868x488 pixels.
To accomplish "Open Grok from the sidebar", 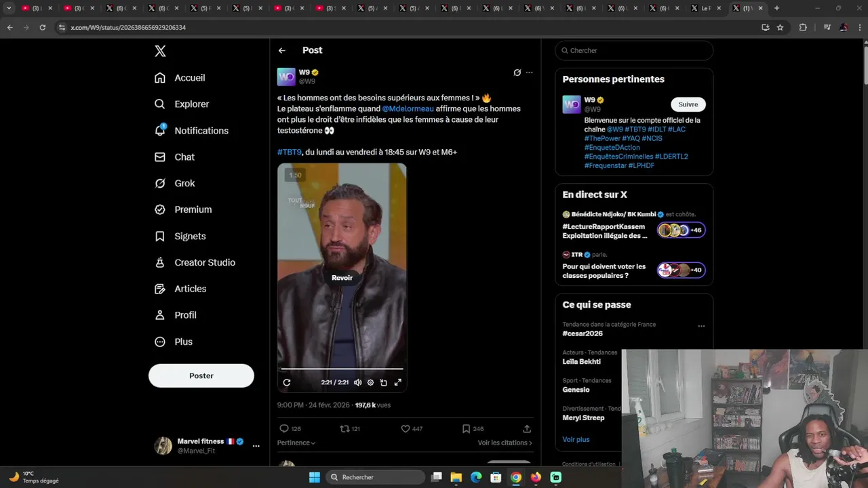I will click(174, 184).
